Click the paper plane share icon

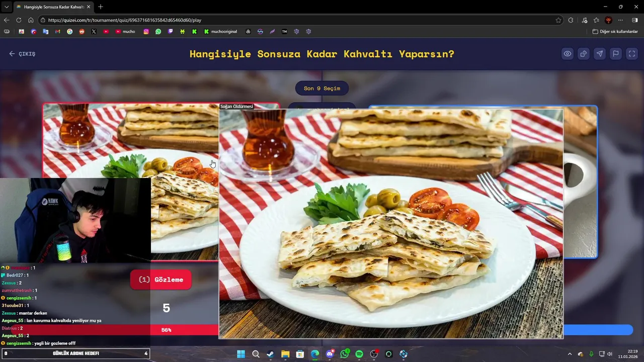coord(599,54)
